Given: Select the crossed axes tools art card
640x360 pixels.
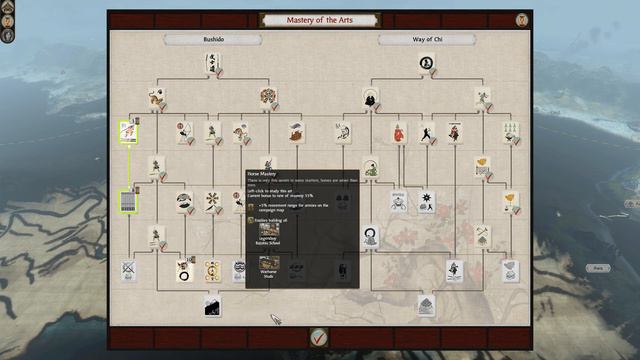Looking at the screenshot, I should 483,237.
